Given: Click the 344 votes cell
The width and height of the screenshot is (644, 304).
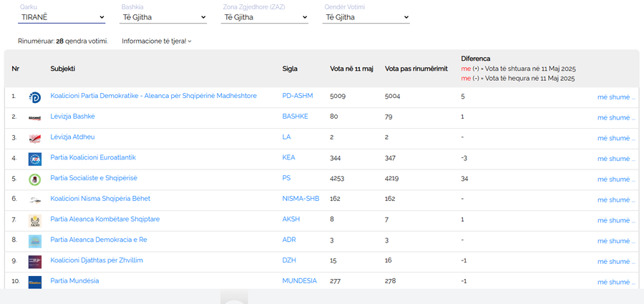Looking at the screenshot, I should coord(336,158).
